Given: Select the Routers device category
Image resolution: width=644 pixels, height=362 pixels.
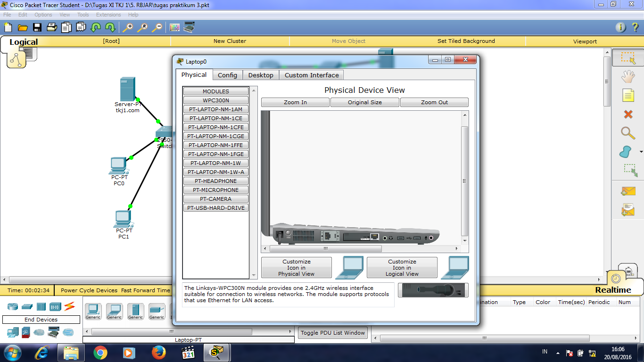Looking at the screenshot, I should (x=13, y=306).
